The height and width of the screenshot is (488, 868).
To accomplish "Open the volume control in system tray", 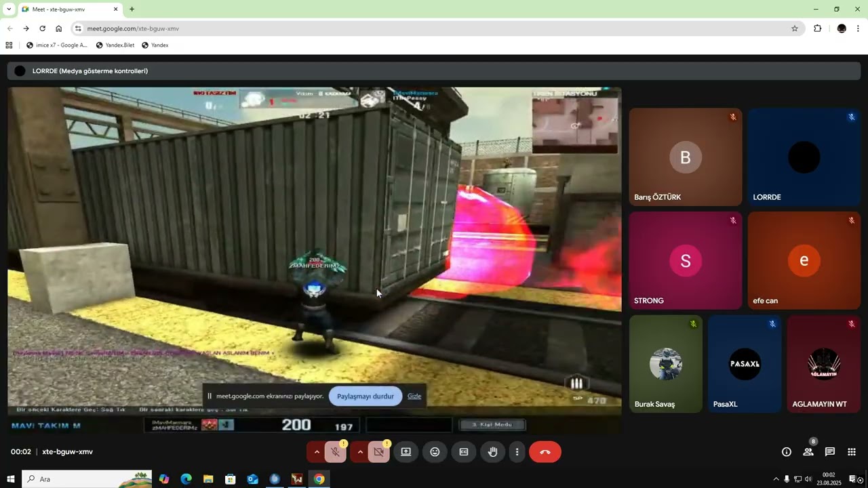I will pyautogui.click(x=808, y=479).
